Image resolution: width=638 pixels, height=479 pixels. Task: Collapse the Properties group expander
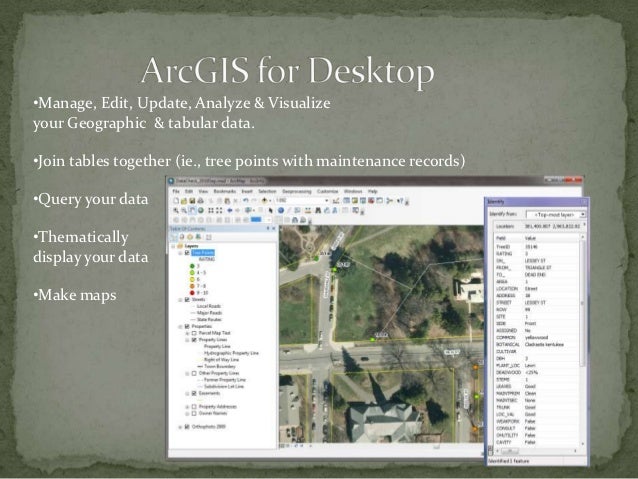(180, 326)
